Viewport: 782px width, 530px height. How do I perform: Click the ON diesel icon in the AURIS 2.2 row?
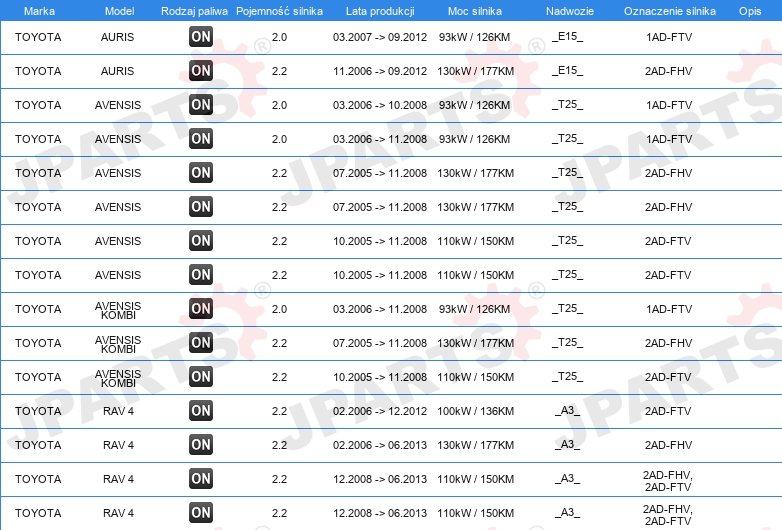point(201,70)
